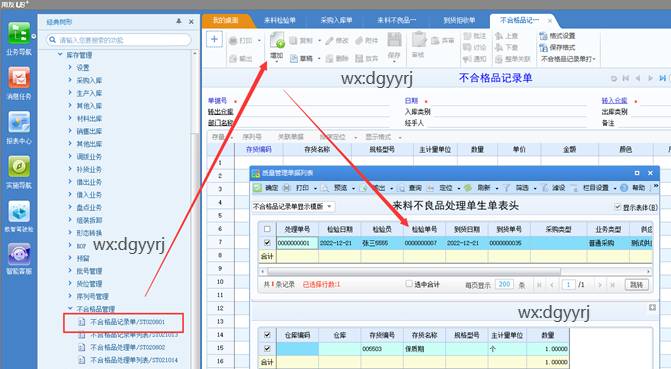Select the 不合格品记 active tab

pyautogui.click(x=520, y=20)
